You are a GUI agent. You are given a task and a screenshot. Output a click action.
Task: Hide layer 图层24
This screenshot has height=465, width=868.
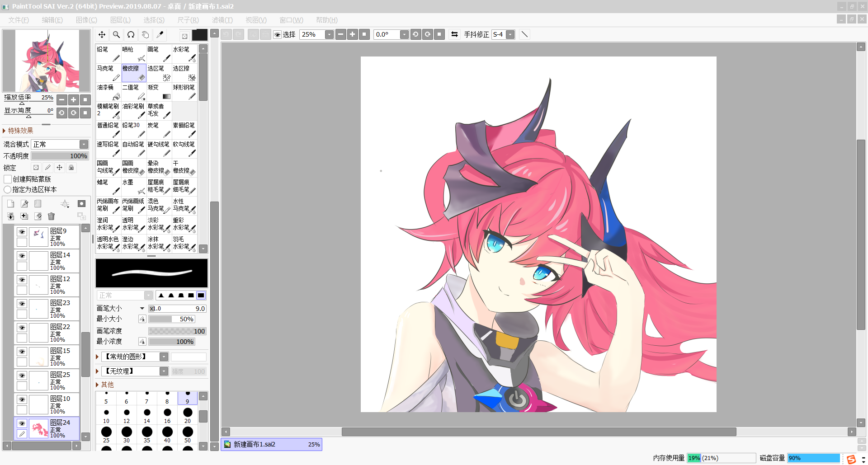click(x=22, y=423)
